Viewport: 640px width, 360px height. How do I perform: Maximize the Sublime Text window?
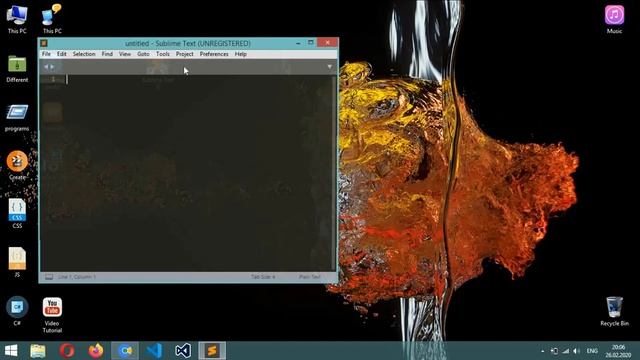coord(311,42)
